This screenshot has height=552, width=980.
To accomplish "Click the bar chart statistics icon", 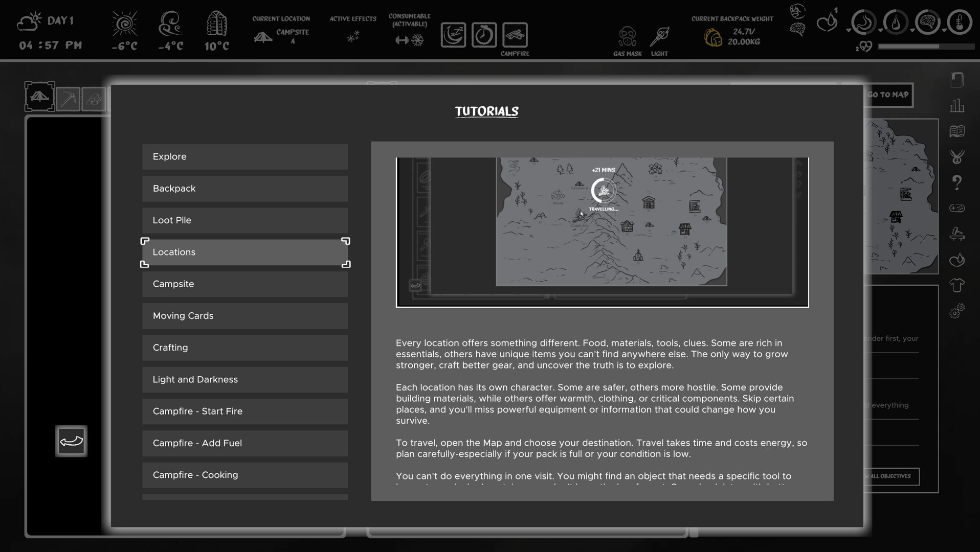I will (957, 106).
